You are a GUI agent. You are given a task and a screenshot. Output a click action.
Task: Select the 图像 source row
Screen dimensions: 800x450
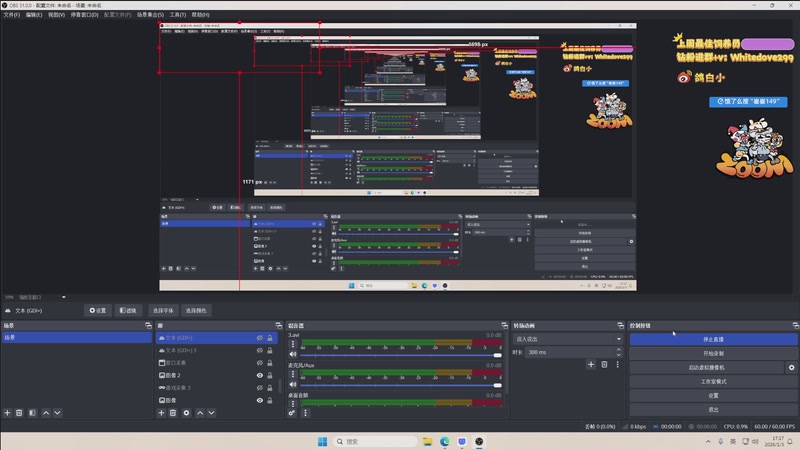tap(217, 400)
